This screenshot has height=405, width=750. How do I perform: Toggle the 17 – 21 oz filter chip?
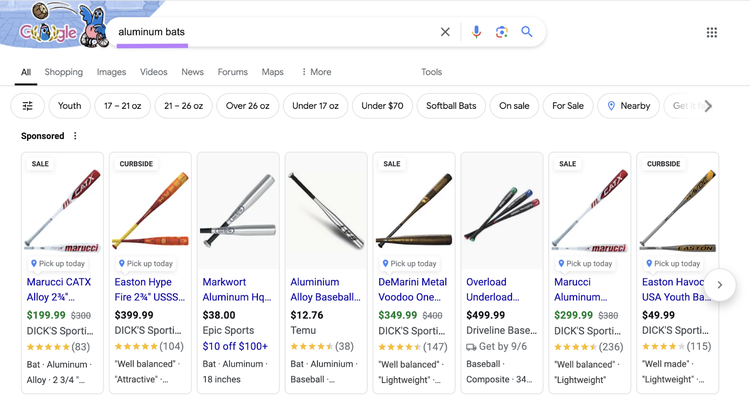coord(122,106)
